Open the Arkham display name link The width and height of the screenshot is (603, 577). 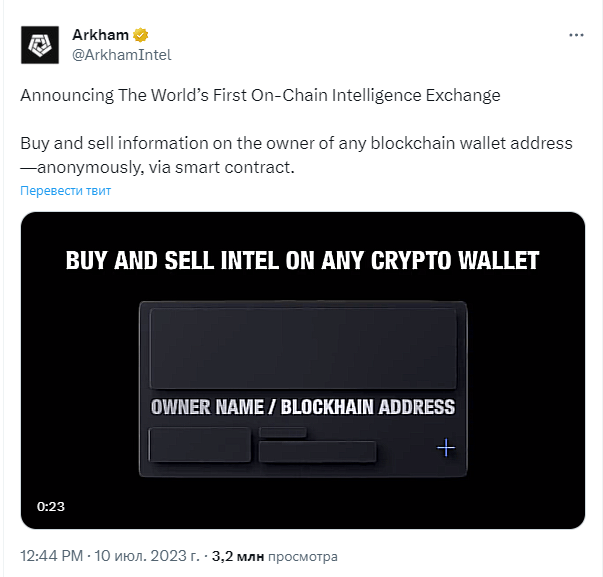pyautogui.click(x=100, y=35)
